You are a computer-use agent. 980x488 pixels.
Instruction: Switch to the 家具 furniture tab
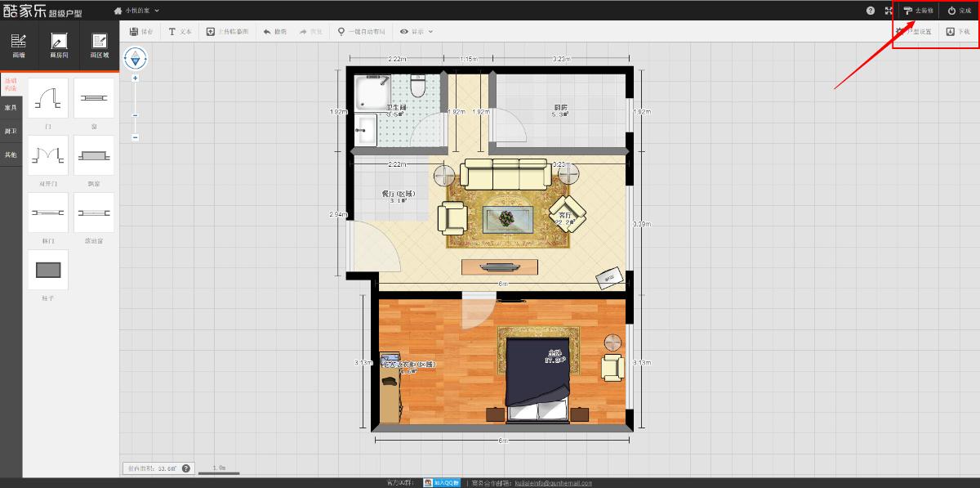pyautogui.click(x=11, y=107)
